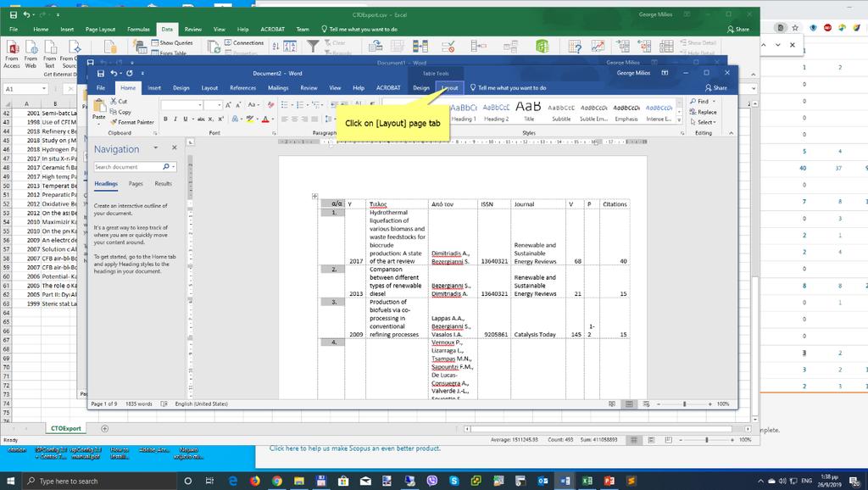The width and height of the screenshot is (868, 490).
Task: Open the References tab in Word
Action: click(x=243, y=87)
